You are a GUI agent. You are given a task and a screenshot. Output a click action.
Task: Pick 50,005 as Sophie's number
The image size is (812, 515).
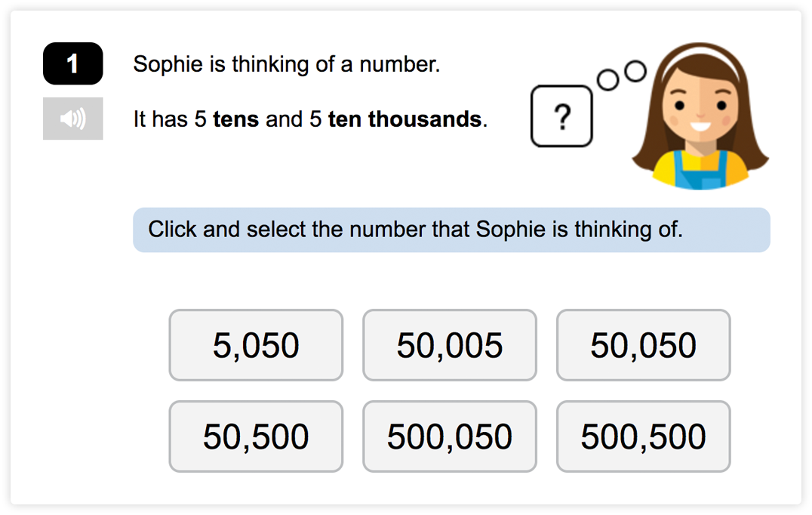click(x=449, y=345)
